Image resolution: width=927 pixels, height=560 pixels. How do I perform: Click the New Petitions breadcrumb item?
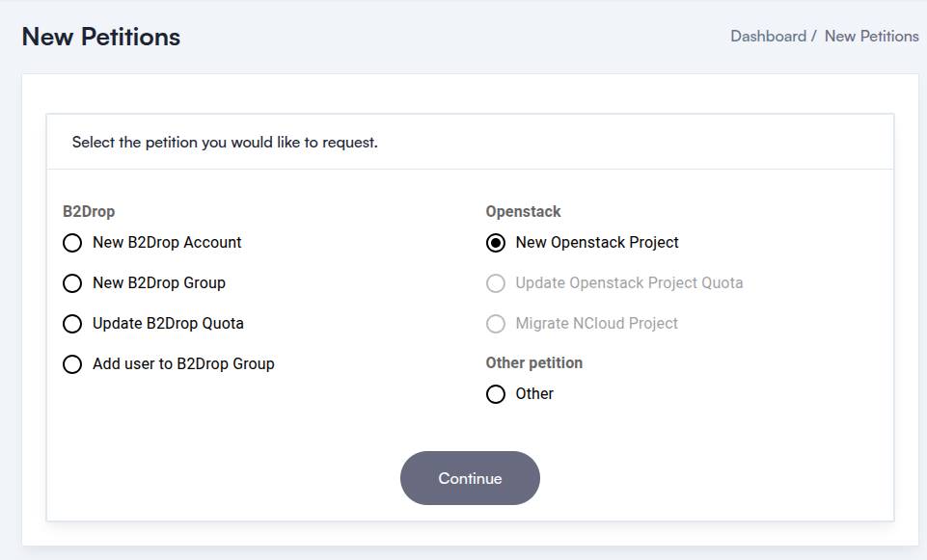pos(871,36)
